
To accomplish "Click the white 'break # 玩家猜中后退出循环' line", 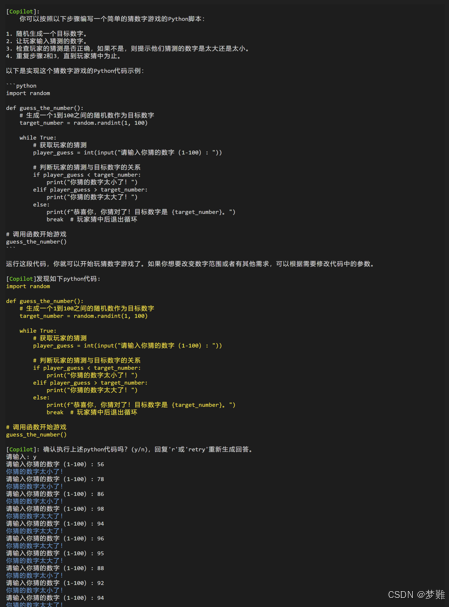I will tap(92, 219).
